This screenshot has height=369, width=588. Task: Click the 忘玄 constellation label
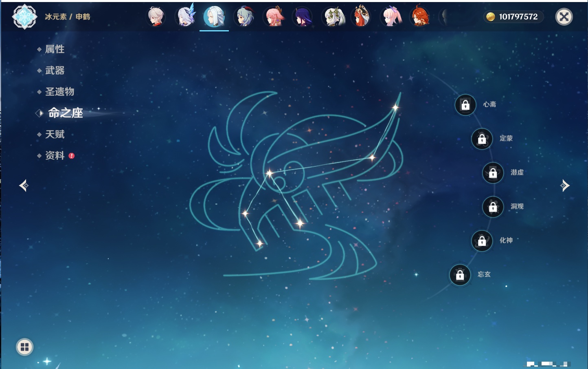tap(484, 274)
